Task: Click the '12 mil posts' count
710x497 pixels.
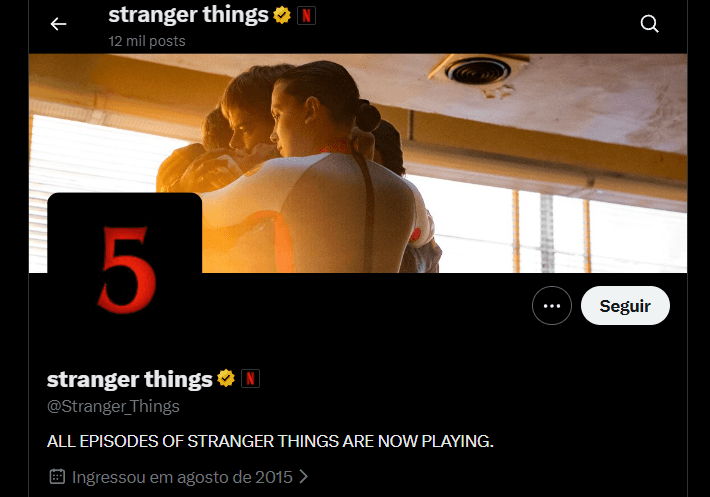Action: click(x=147, y=41)
